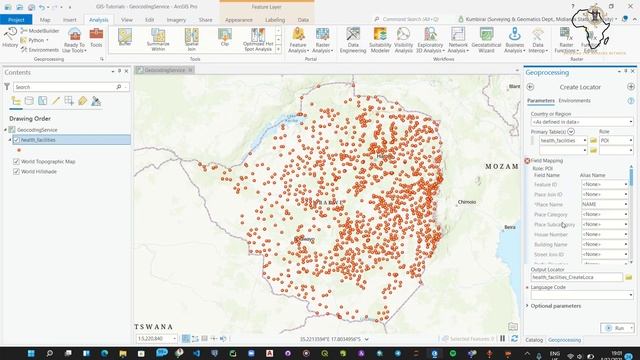Open Network Analysis menu
Screen dimensions: 640x360
458,40
